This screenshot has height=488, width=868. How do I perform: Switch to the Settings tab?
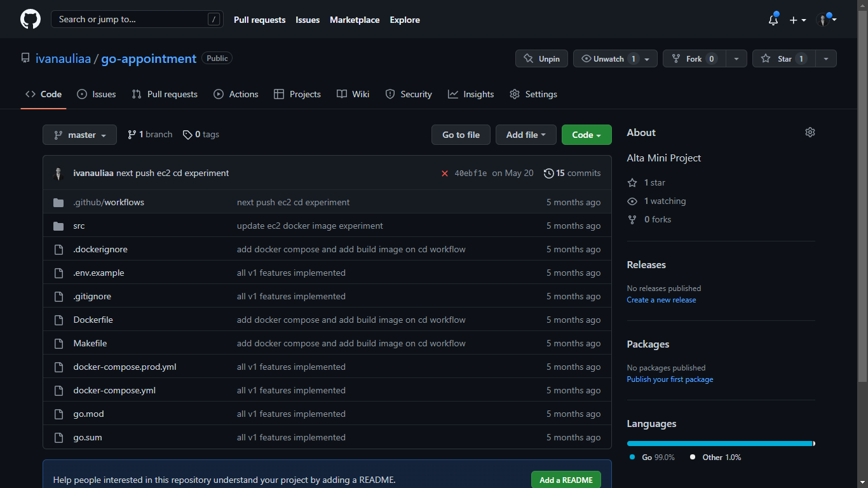tap(533, 94)
